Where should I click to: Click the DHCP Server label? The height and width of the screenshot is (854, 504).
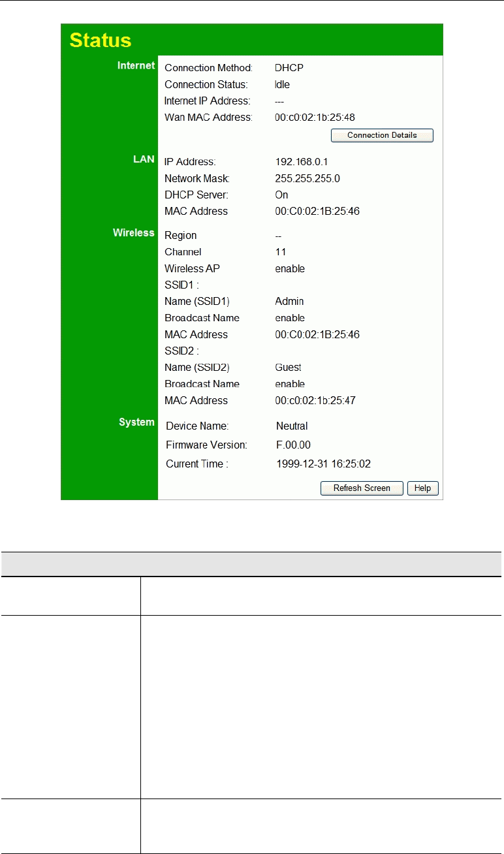point(197,195)
